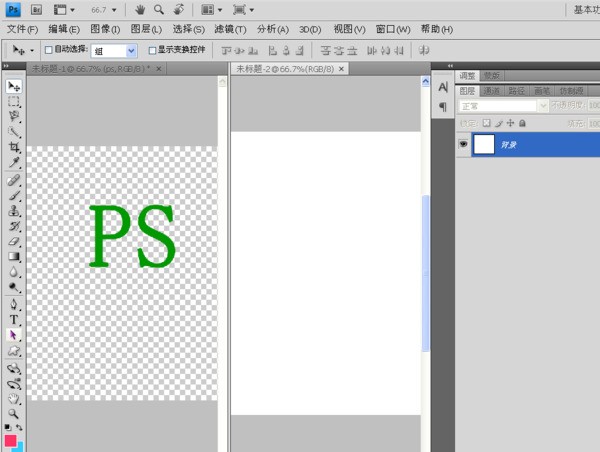Select the Custom Shape tool

click(x=14, y=351)
